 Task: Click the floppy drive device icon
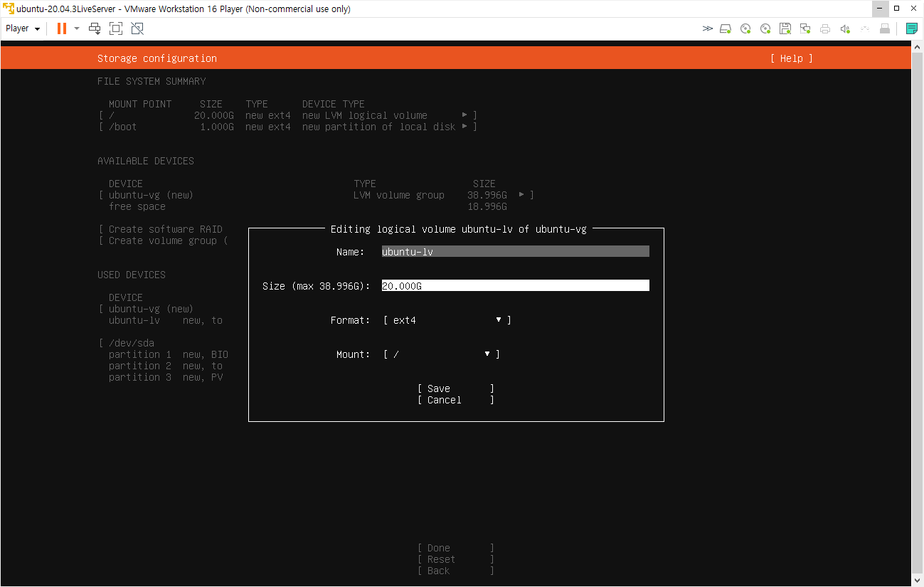[x=785, y=28]
